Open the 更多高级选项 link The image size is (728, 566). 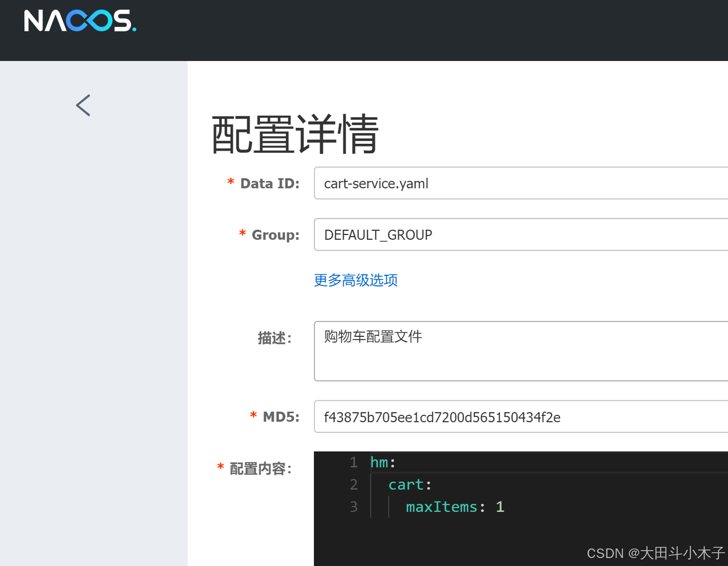(x=356, y=280)
